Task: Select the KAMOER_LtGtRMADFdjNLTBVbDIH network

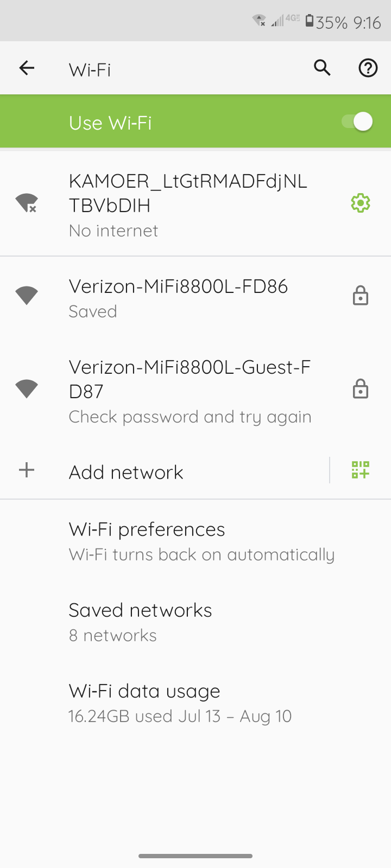Action: 188,205
